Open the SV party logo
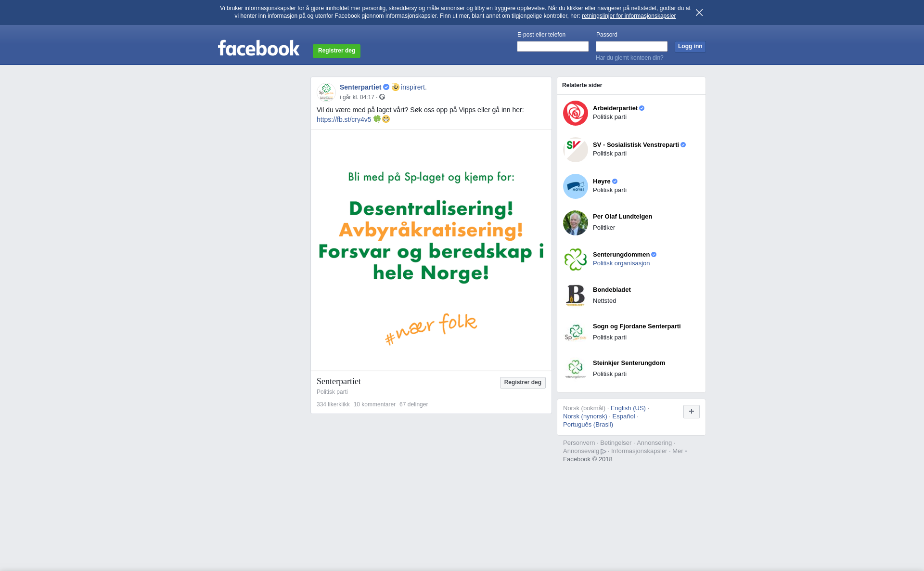 (576, 150)
